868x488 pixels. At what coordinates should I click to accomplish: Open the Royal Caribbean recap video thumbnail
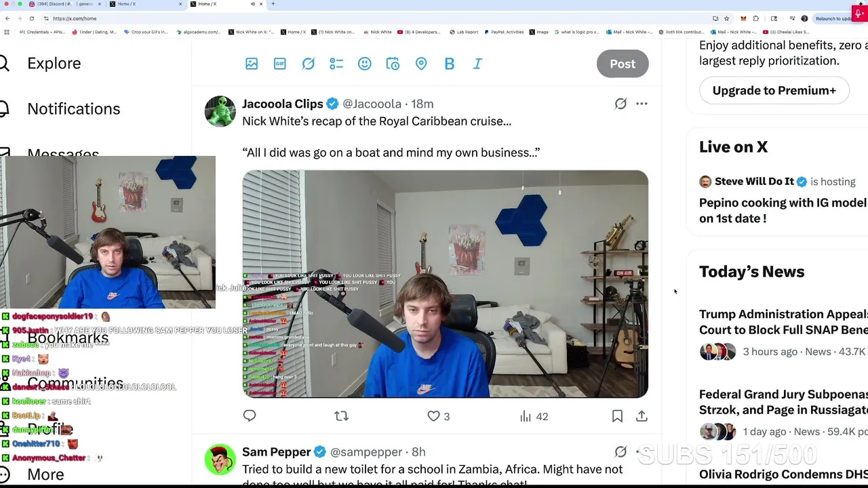[x=446, y=284]
